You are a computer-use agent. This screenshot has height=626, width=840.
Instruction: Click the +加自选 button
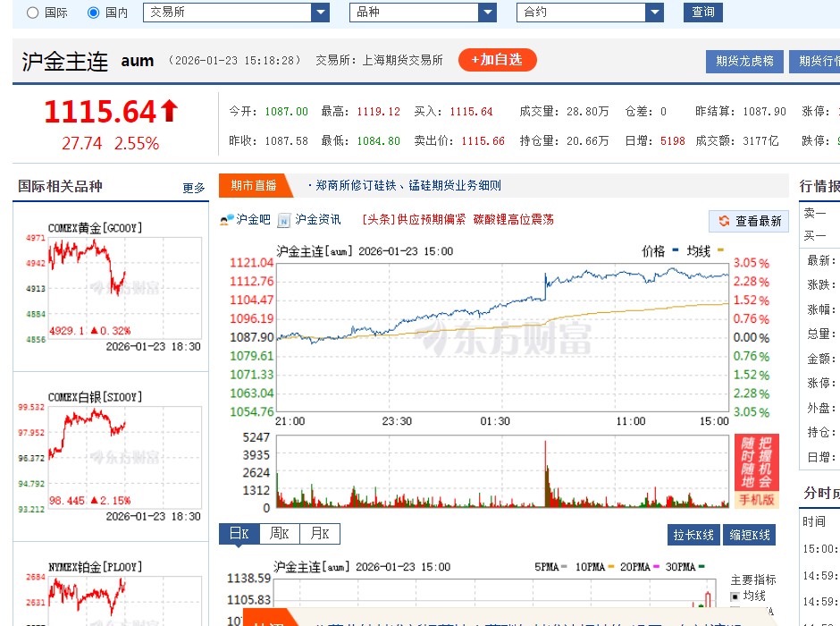[497, 61]
